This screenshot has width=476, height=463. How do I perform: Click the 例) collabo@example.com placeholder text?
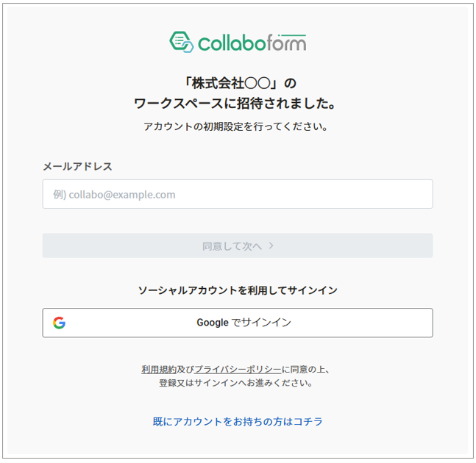[x=115, y=194]
